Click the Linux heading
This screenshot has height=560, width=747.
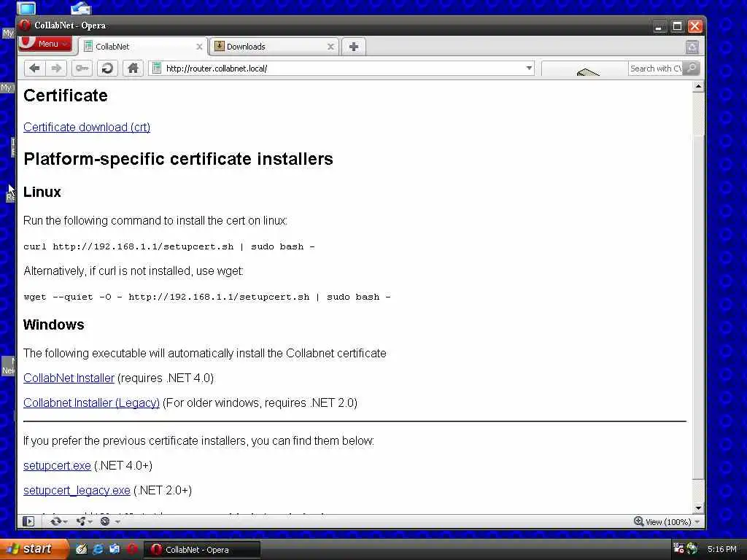point(42,192)
